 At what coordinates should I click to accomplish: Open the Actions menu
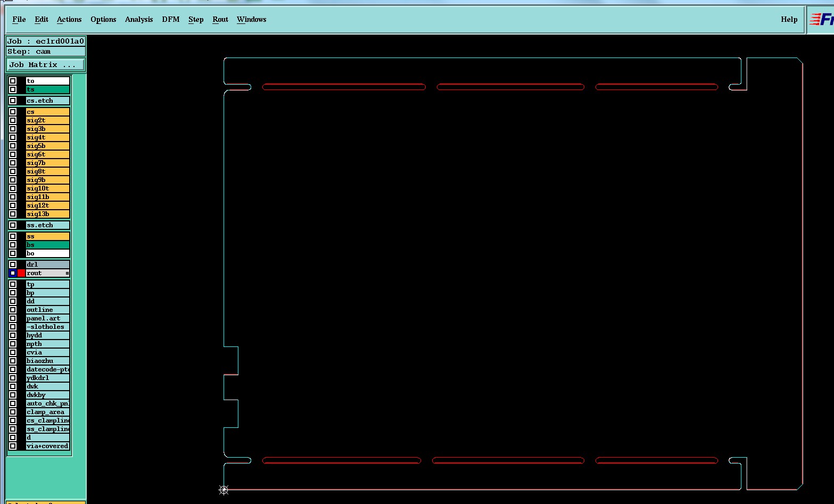pyautogui.click(x=69, y=19)
